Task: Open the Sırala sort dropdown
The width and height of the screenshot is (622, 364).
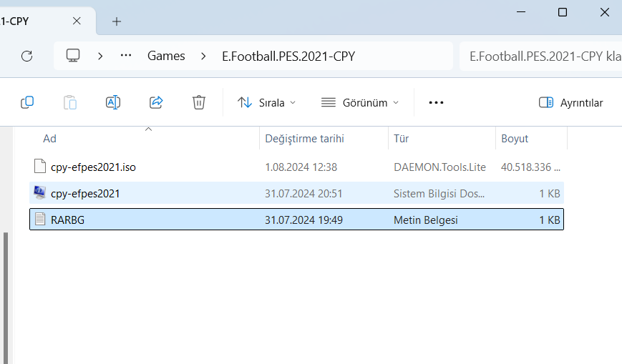Action: coord(266,103)
